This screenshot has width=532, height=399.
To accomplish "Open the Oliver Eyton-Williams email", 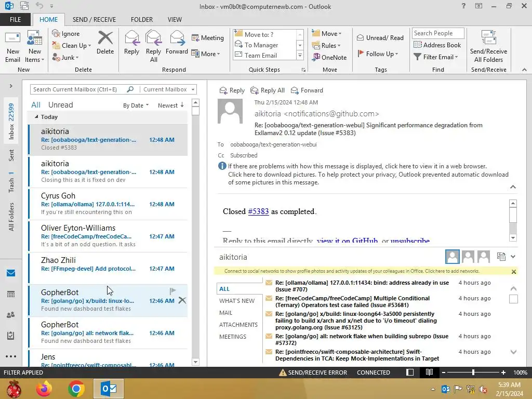I will (108, 236).
